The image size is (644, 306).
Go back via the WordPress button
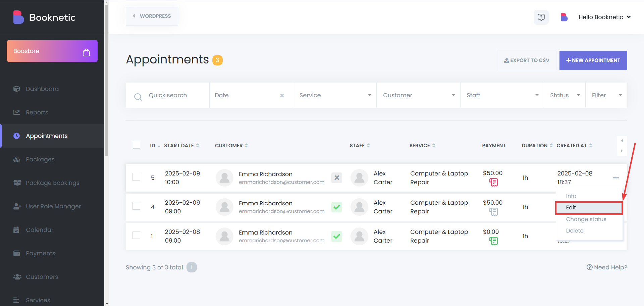[152, 16]
